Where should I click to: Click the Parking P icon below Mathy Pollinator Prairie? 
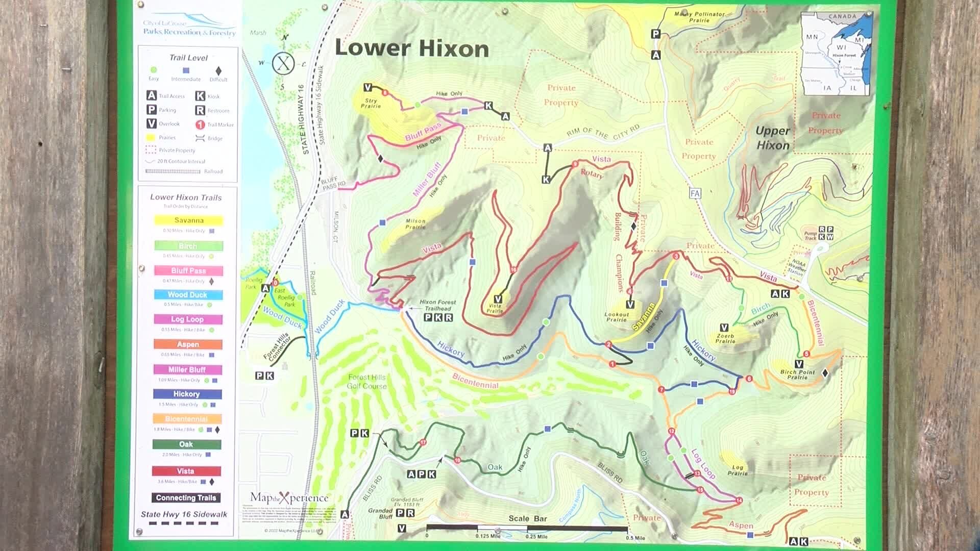pyautogui.click(x=656, y=34)
